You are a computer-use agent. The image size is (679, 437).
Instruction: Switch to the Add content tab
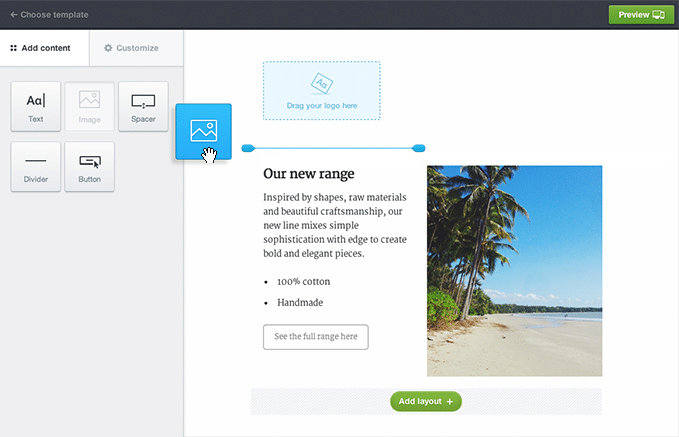click(x=41, y=48)
